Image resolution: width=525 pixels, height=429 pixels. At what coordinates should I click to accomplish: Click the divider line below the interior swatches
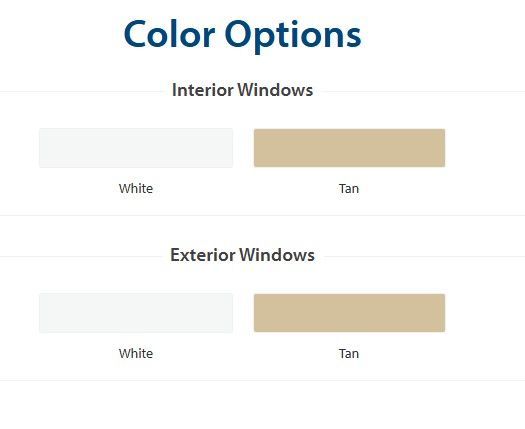pyautogui.click(x=262, y=215)
